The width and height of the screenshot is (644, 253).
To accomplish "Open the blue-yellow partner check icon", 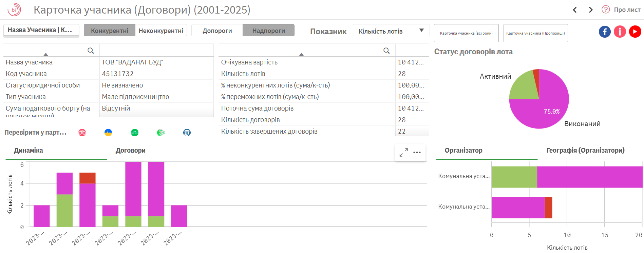I will (108, 133).
